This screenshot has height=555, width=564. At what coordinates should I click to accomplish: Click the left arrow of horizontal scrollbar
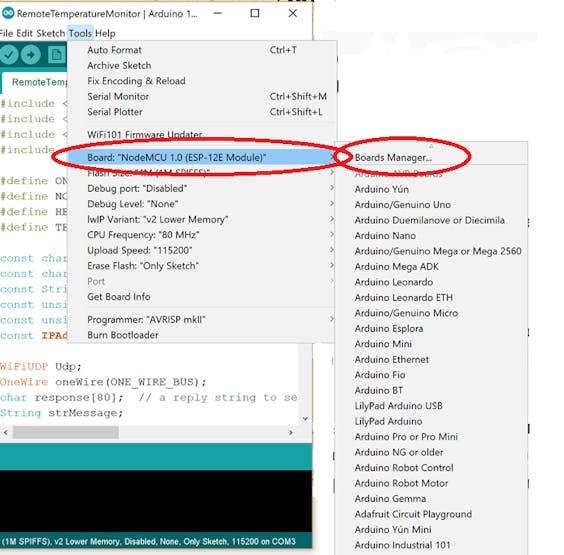tap(5, 432)
